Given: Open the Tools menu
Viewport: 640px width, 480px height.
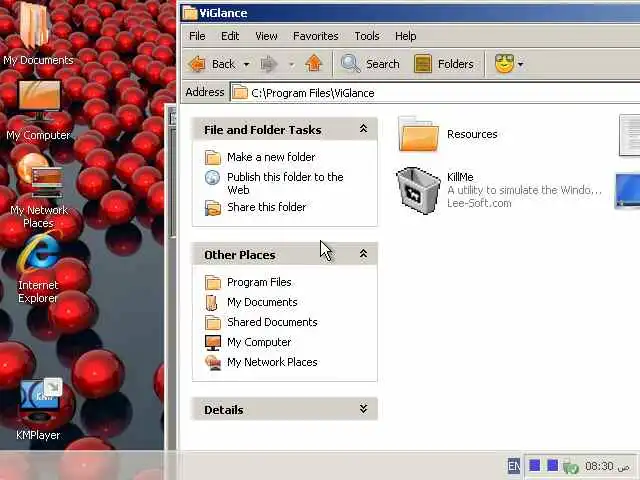Looking at the screenshot, I should (x=367, y=36).
